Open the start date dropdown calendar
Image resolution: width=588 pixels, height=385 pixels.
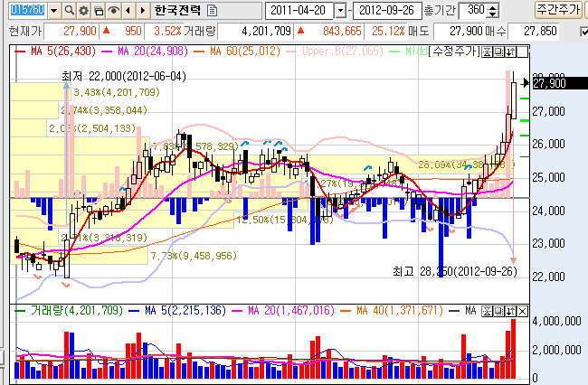click(340, 11)
